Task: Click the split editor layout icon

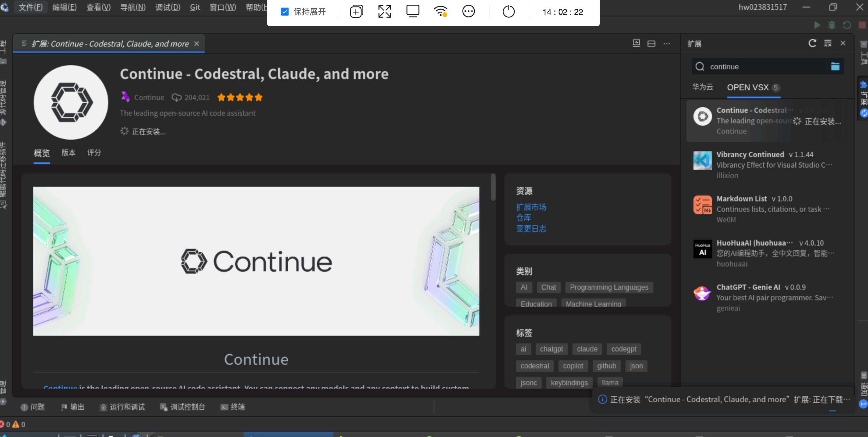Action: (x=651, y=43)
